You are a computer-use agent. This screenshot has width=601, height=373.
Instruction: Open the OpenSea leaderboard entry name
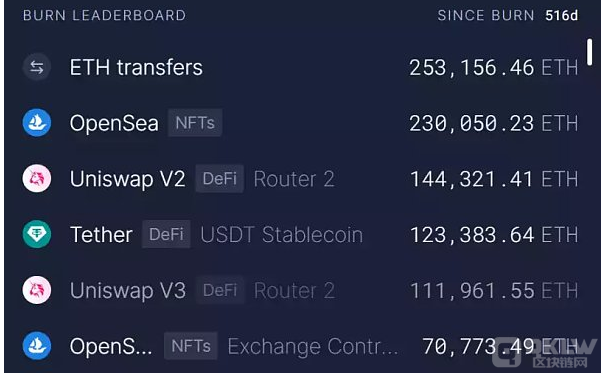[x=114, y=123]
